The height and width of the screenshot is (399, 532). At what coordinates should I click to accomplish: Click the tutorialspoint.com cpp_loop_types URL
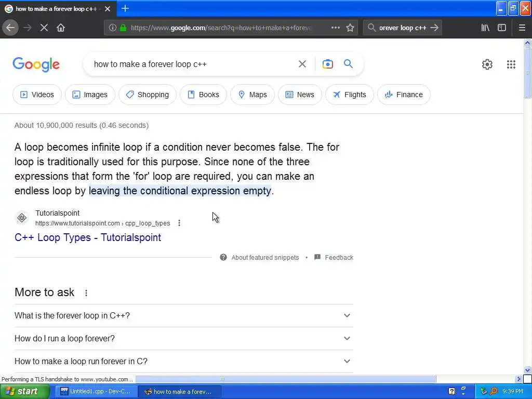tap(102, 223)
